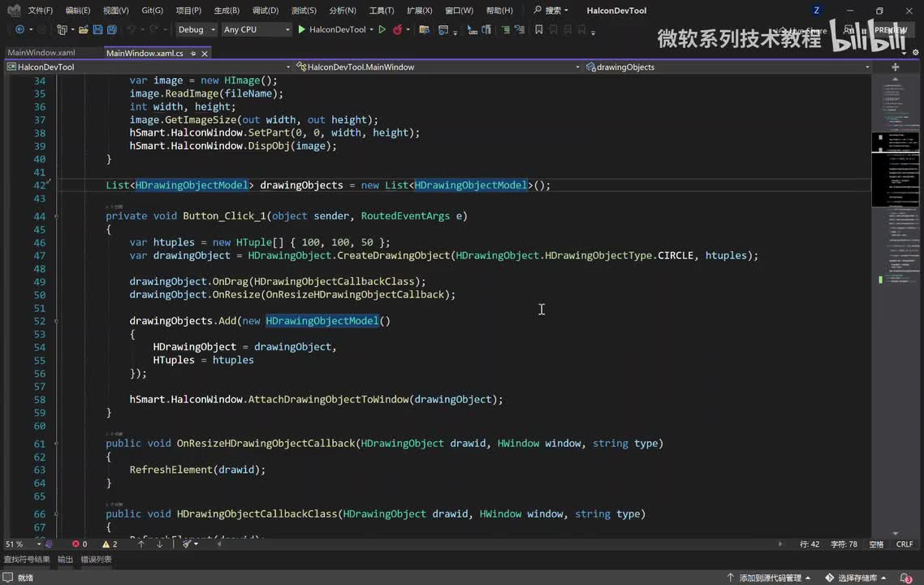Click the Visual Studio logo icon
This screenshot has width=924, height=585.
[x=14, y=10]
